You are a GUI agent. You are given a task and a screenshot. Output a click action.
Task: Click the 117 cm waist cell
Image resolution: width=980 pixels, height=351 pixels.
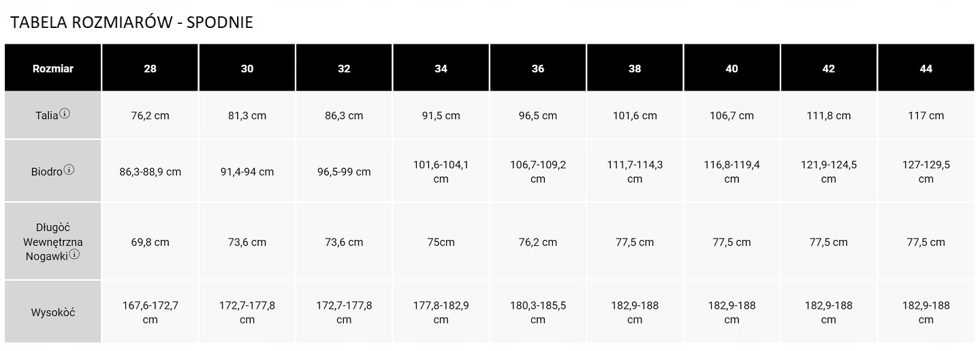pyautogui.click(x=926, y=116)
